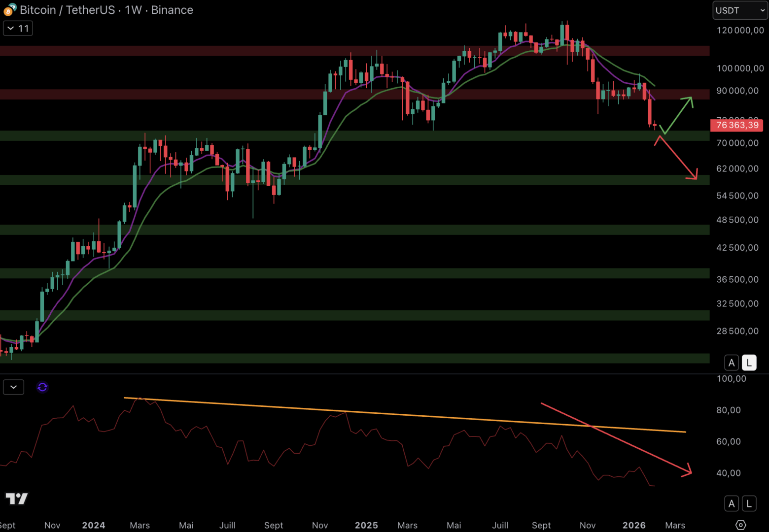
Task: Open chart settings via the gear icon
Action: click(x=740, y=525)
